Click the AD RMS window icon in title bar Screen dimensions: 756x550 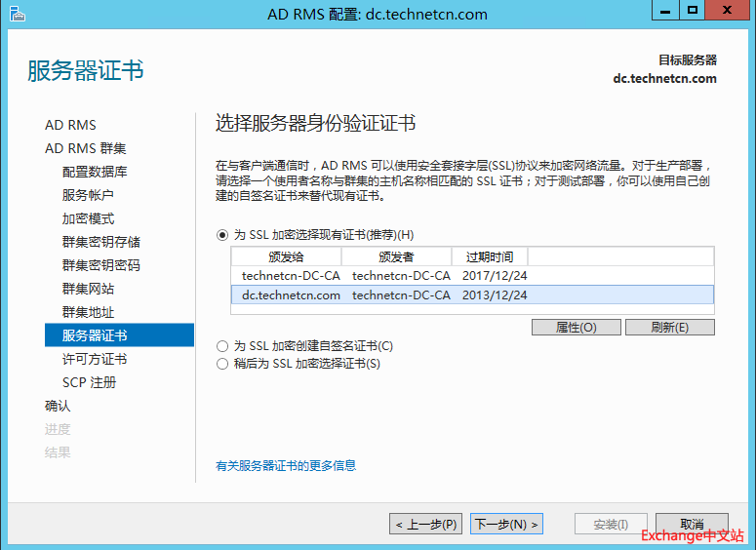[x=17, y=14]
